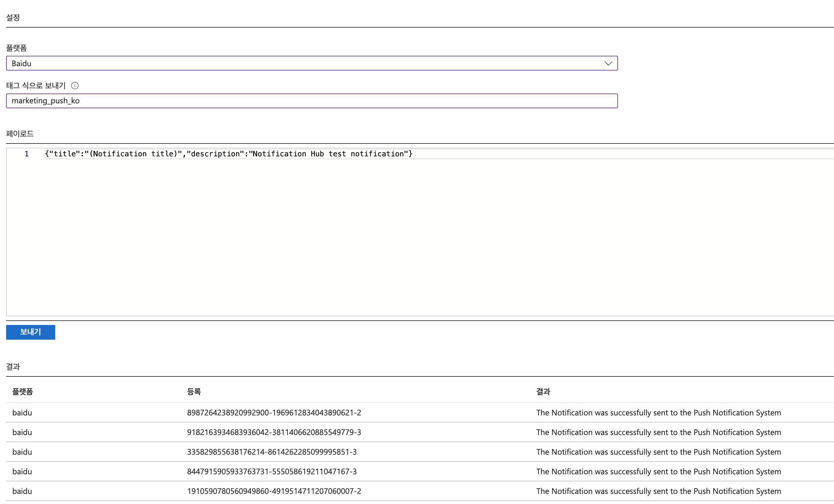Image resolution: width=834 pixels, height=504 pixels.
Task: Click success message for registration ending 549779-3
Action: click(x=658, y=432)
